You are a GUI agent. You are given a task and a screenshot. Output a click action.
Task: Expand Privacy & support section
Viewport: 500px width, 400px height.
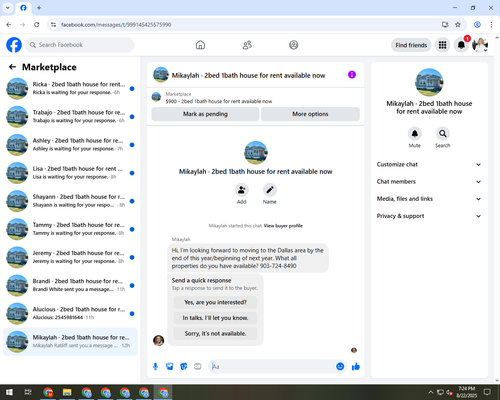[x=429, y=216]
